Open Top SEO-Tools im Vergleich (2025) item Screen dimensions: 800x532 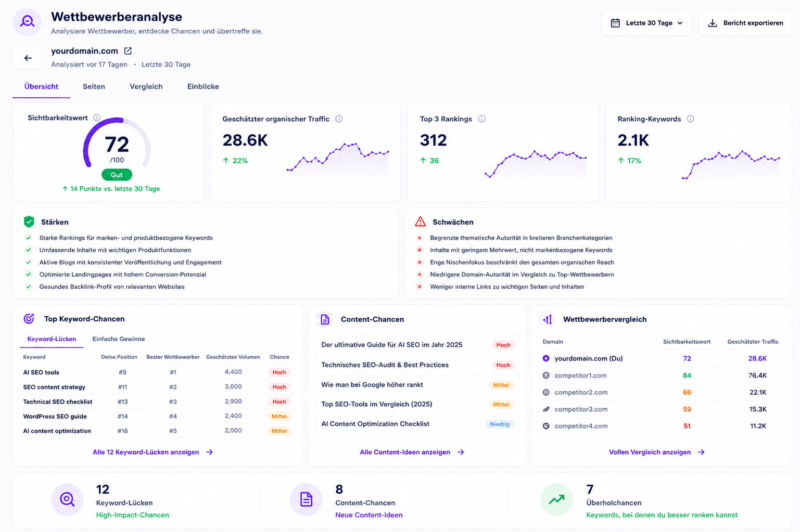click(x=417, y=404)
